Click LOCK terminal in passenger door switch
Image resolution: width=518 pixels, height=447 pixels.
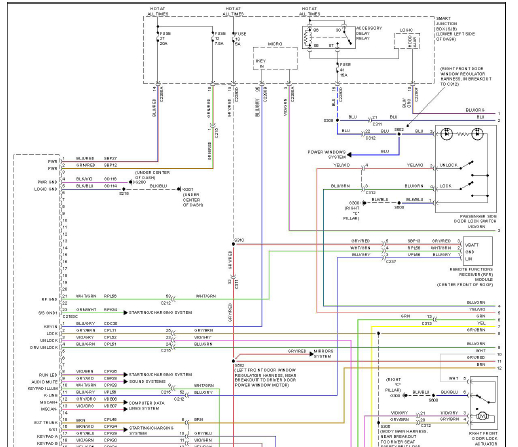(445, 186)
